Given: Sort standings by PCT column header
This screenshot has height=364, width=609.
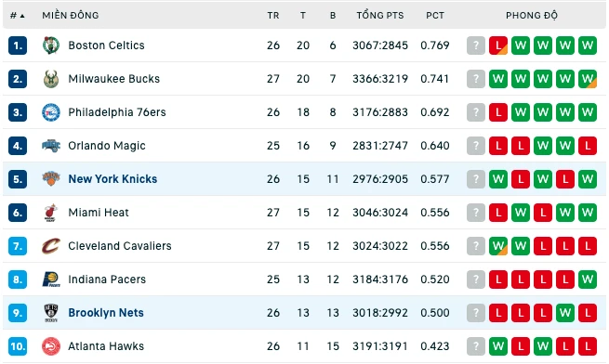Looking at the screenshot, I should point(434,16).
